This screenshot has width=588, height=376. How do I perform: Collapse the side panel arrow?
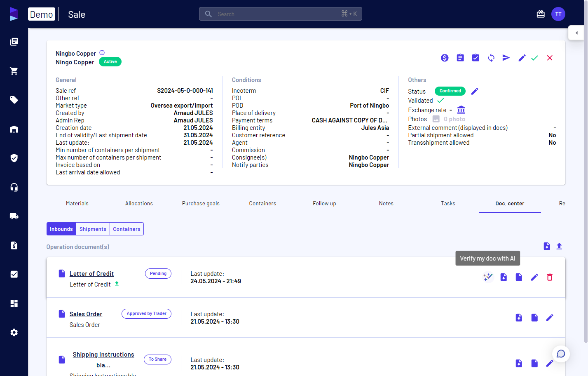(576, 33)
